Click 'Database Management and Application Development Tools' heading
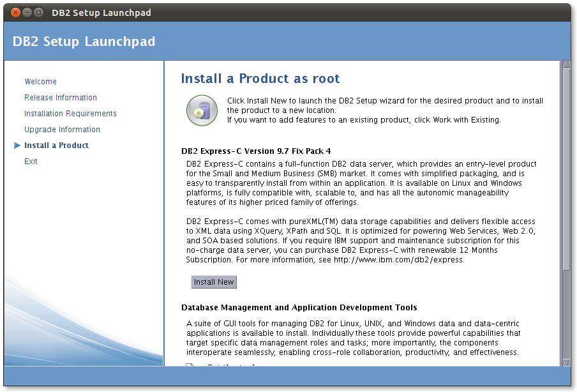 299,307
